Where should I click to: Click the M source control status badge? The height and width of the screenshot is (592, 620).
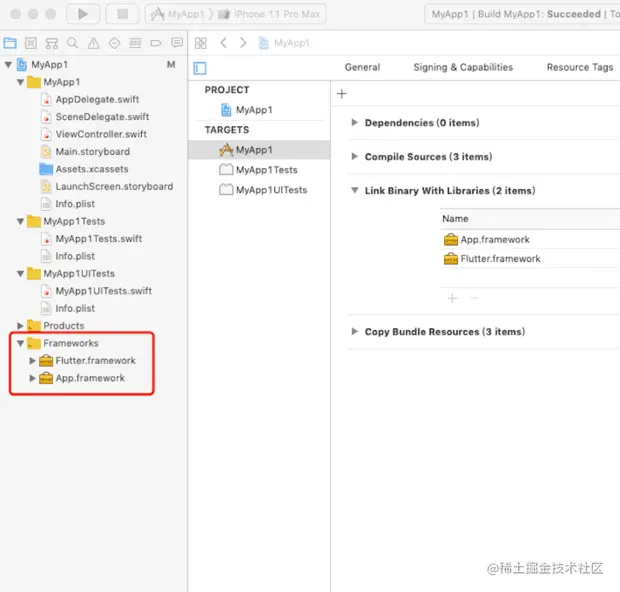tap(171, 64)
